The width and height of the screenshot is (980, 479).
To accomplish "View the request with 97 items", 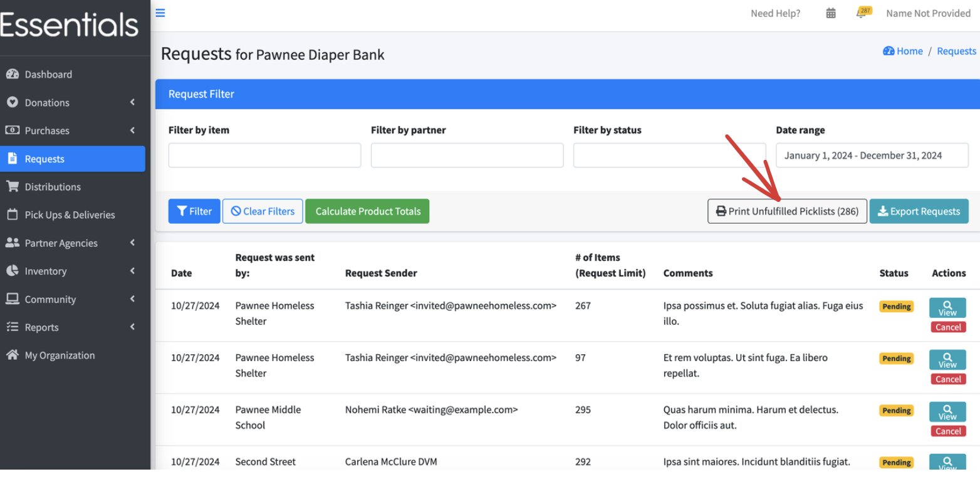I will tap(947, 360).
